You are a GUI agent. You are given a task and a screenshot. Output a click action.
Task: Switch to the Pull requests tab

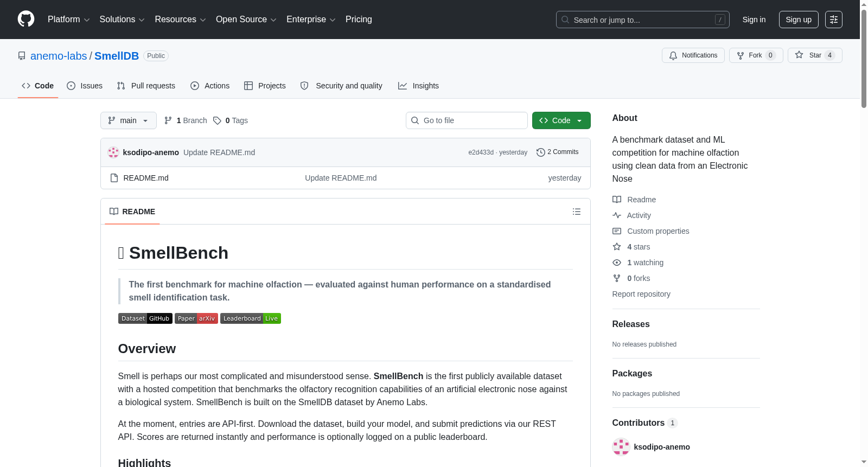click(x=146, y=86)
